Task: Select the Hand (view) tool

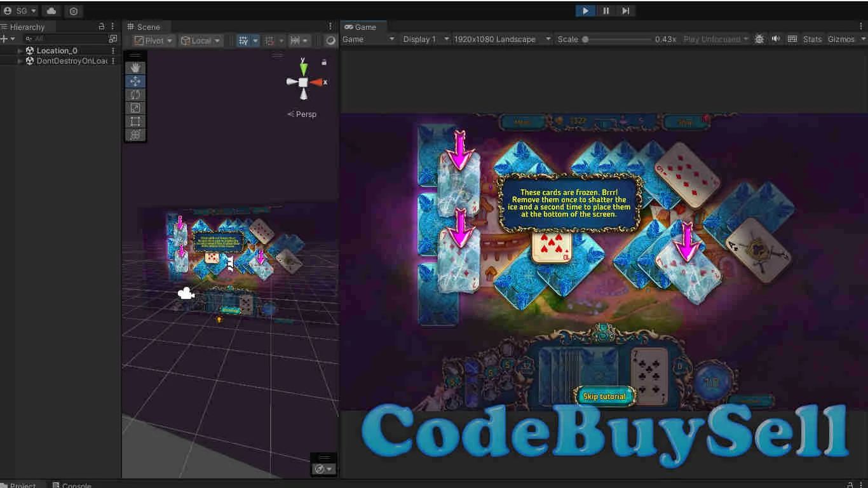Action: [x=135, y=68]
